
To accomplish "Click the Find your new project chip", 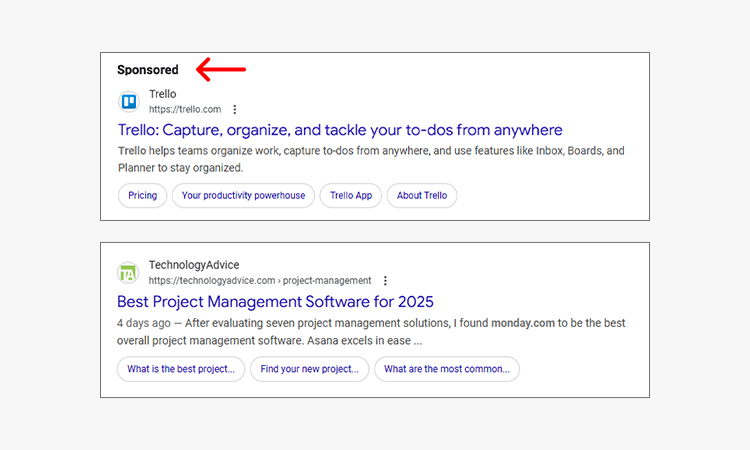I will [309, 369].
